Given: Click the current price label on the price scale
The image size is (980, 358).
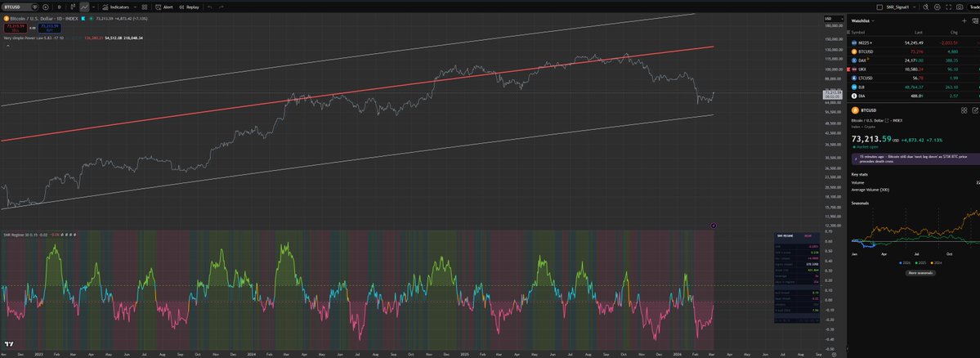Looking at the screenshot, I should click(831, 93).
